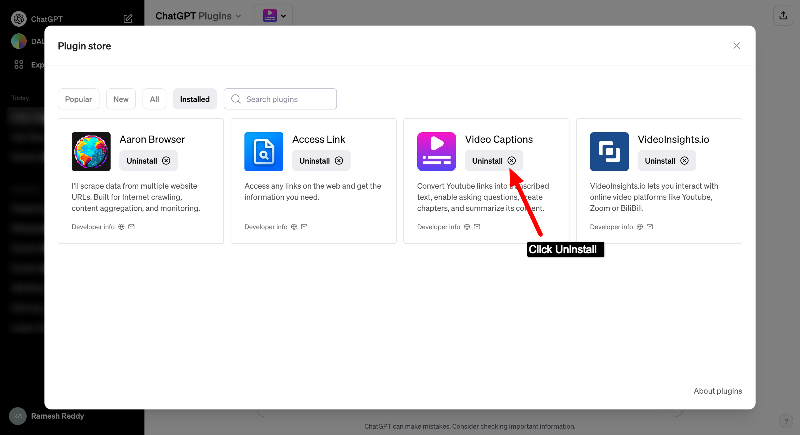Open Developer info for Access Link
This screenshot has height=435, width=800.
[266, 227]
